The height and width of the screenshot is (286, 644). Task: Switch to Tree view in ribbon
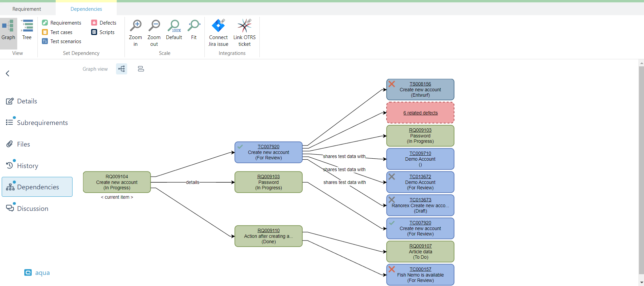coord(27,30)
